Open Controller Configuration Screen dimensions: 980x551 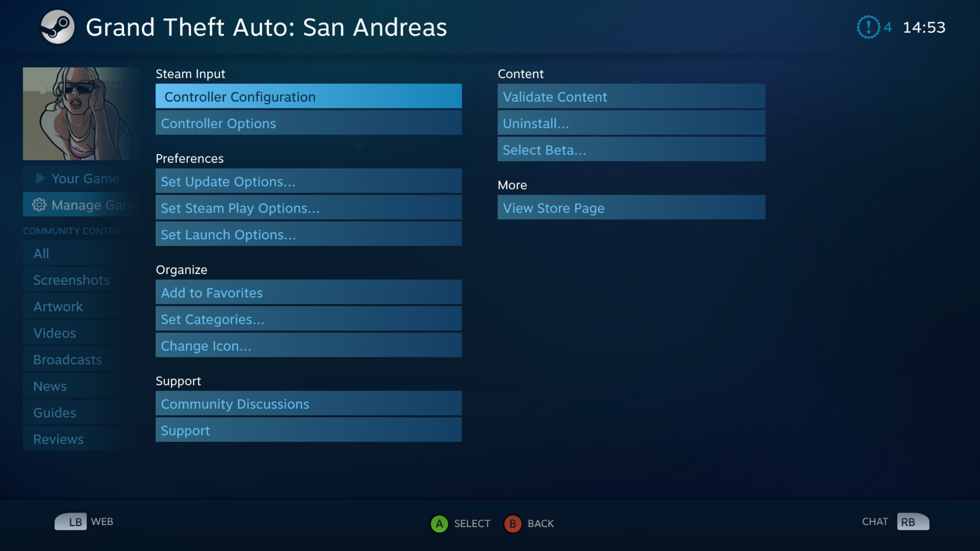pyautogui.click(x=308, y=97)
